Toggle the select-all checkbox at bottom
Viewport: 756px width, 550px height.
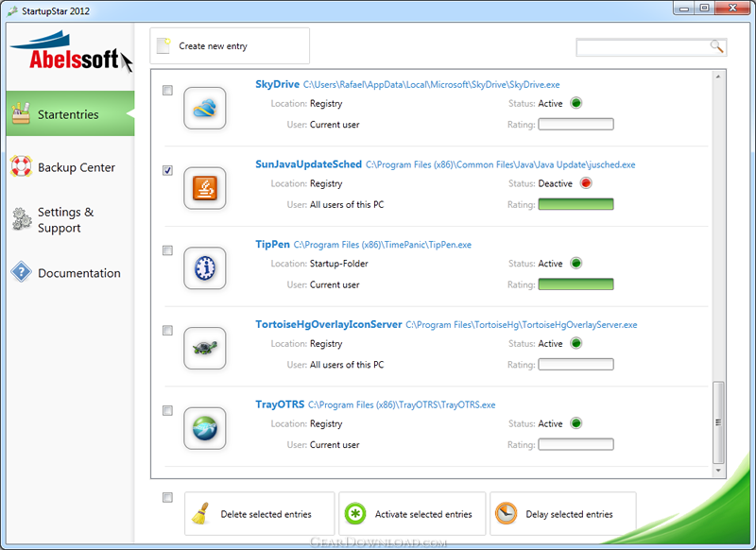pyautogui.click(x=167, y=497)
